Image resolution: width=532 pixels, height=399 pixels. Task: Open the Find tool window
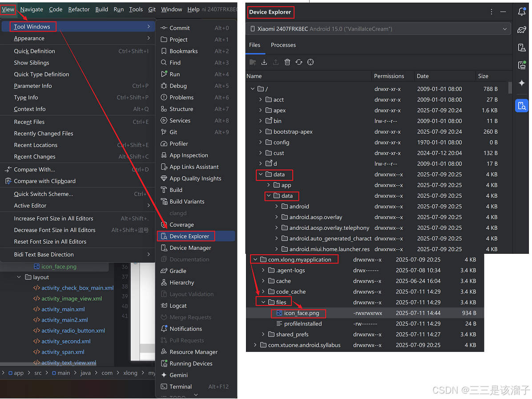(196, 62)
